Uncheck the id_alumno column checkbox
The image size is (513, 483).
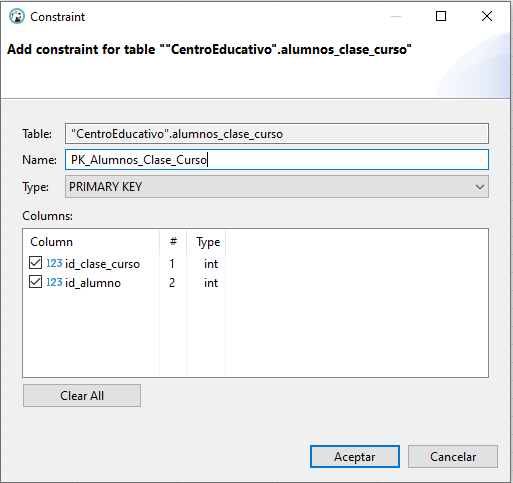(35, 282)
